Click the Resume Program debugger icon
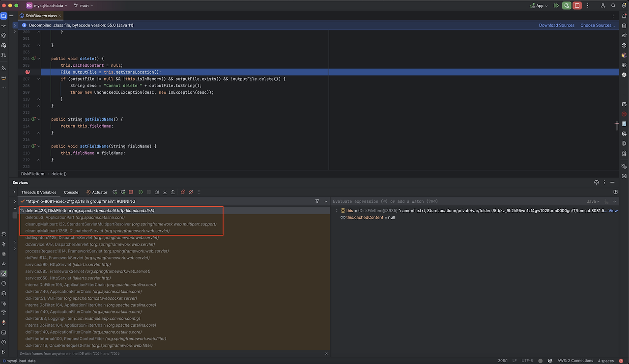The width and height of the screenshot is (629, 364). click(x=141, y=192)
